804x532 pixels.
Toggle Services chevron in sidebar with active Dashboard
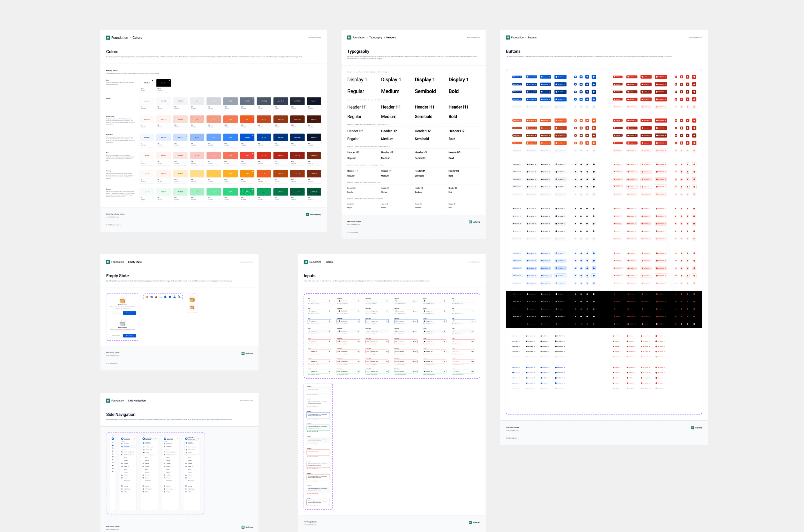point(129,478)
